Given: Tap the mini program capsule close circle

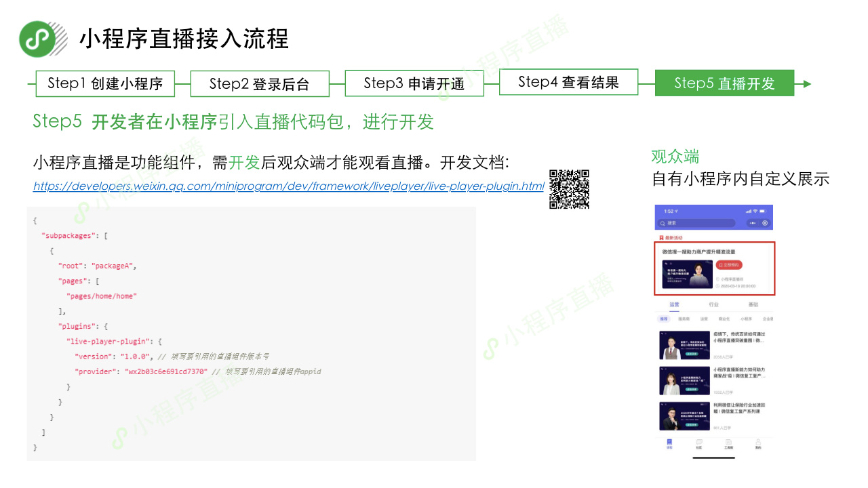Looking at the screenshot, I should point(765,223).
